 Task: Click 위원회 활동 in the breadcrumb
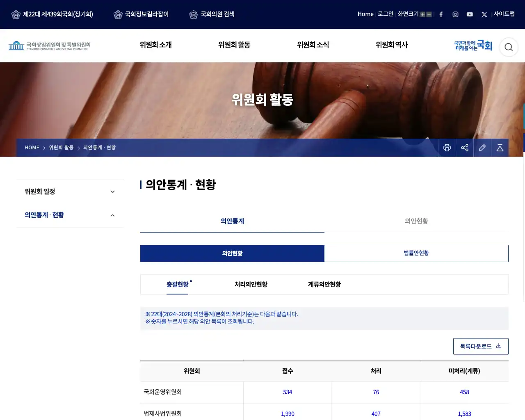pyautogui.click(x=61, y=148)
